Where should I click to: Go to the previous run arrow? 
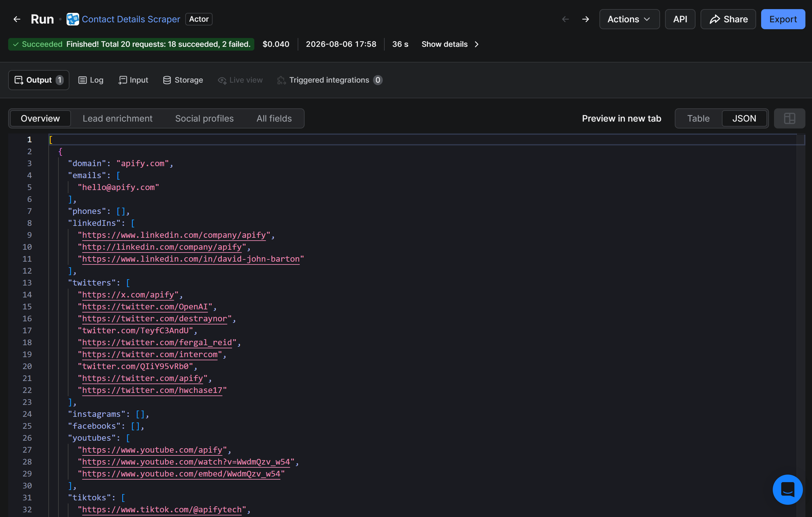coord(566,19)
